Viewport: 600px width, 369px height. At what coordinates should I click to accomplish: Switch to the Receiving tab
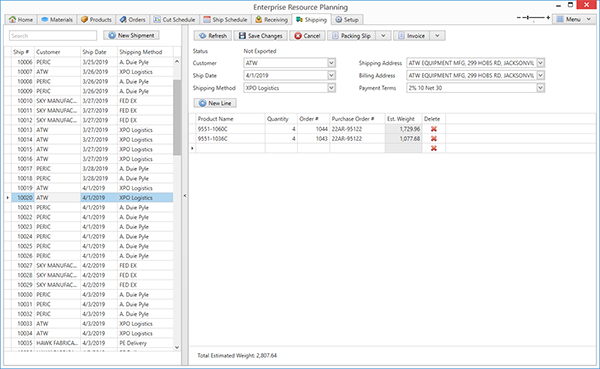[x=271, y=20]
